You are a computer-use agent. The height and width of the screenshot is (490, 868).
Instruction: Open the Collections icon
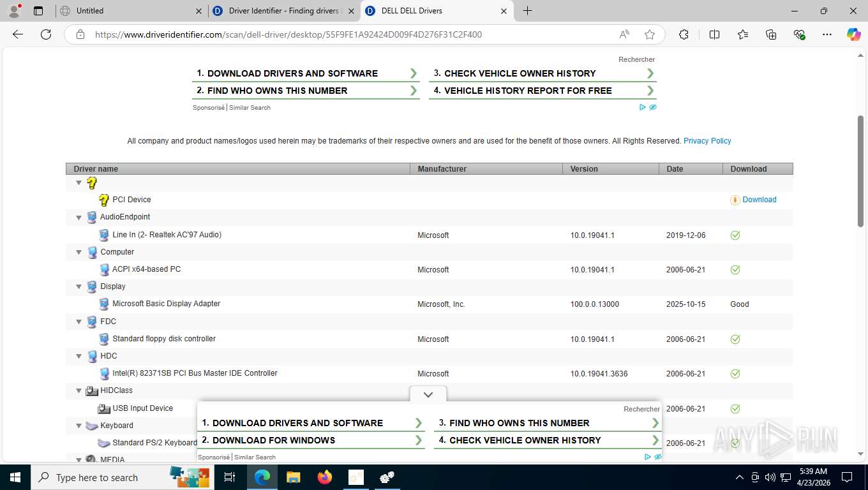point(771,34)
